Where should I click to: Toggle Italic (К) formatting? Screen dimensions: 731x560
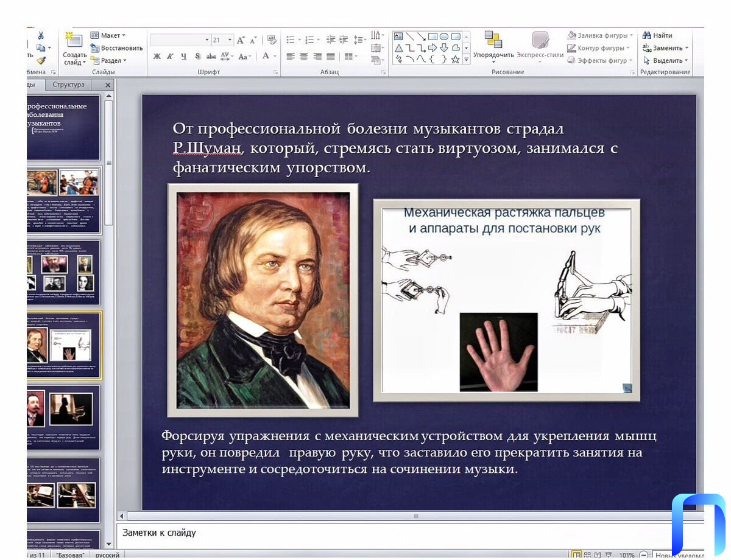click(x=170, y=56)
